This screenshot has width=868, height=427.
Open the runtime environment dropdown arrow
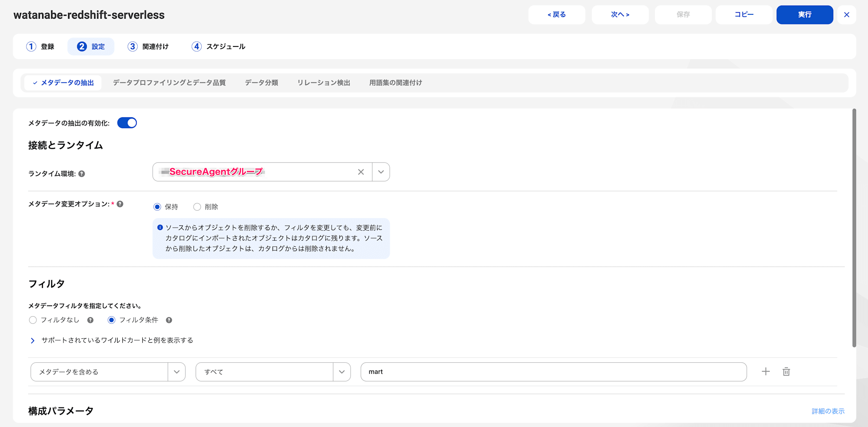pyautogui.click(x=381, y=172)
